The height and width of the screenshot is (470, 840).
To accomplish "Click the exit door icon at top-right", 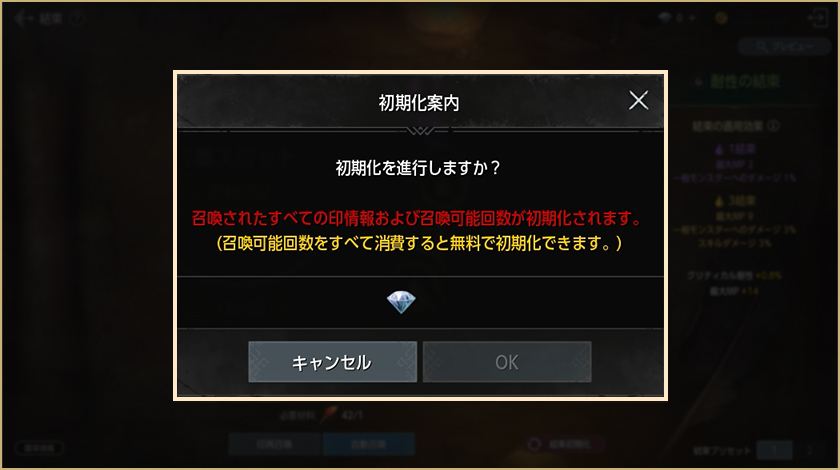I will pyautogui.click(x=818, y=18).
